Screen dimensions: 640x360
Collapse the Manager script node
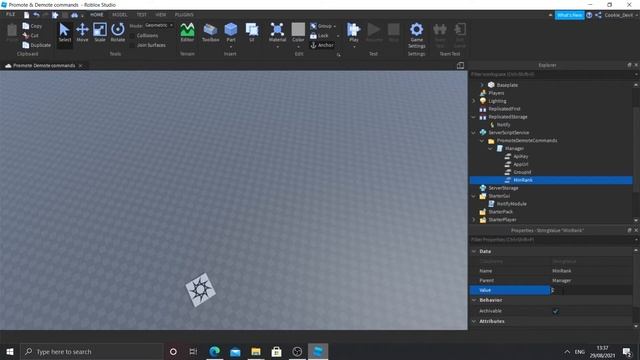(x=490, y=149)
